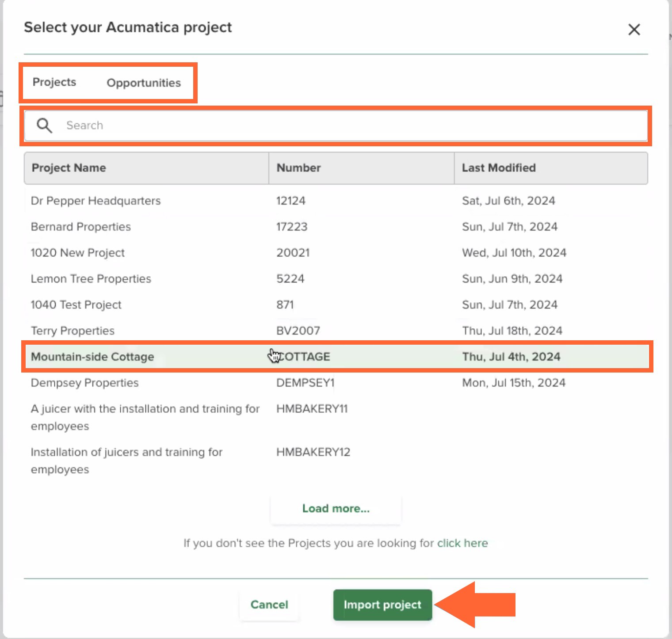Sort by the Project Name column header

click(146, 168)
